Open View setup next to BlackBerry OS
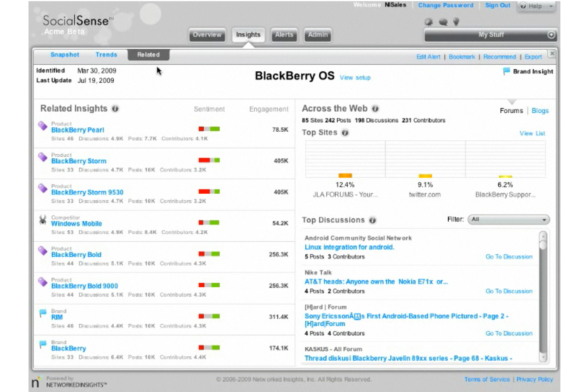Viewport: 588px width, 392px height. click(355, 78)
